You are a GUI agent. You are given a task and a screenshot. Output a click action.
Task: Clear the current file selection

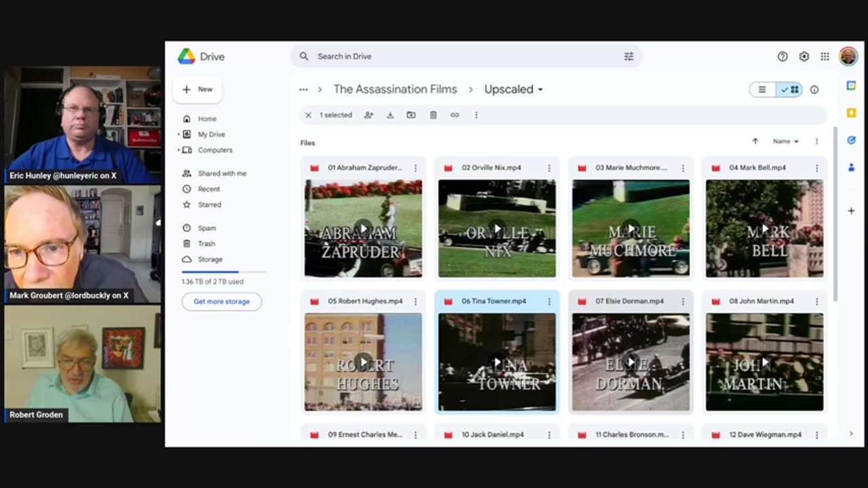[x=308, y=115]
